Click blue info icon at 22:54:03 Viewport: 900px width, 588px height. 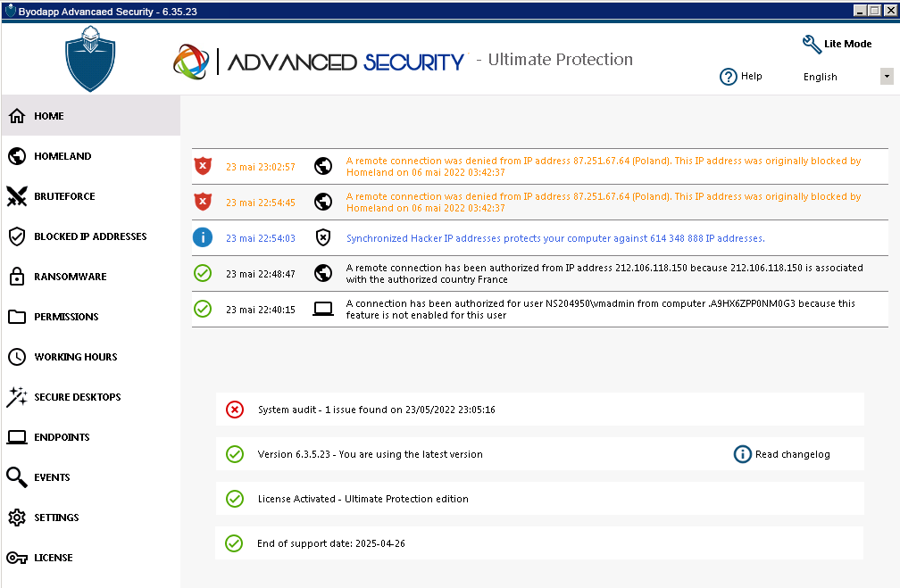[x=203, y=237]
